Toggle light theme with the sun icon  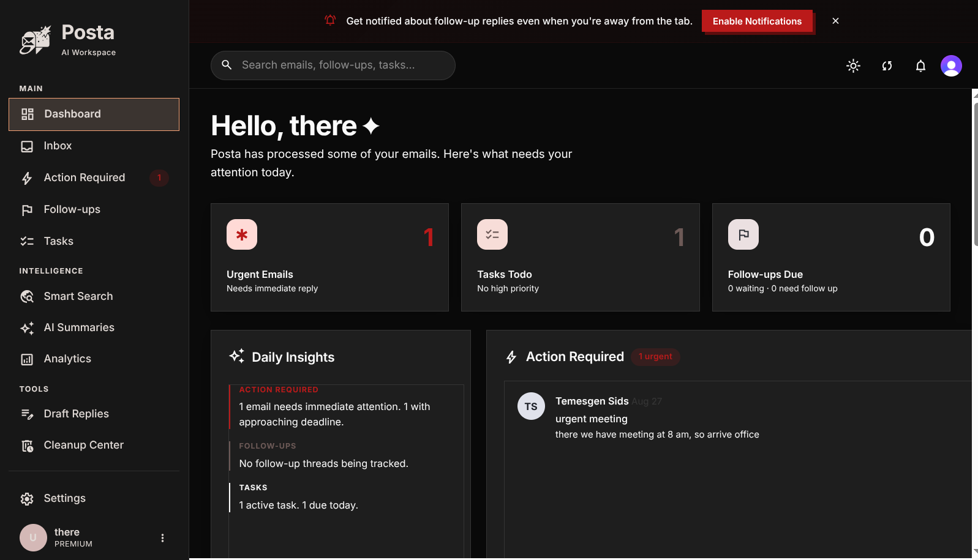click(x=853, y=65)
